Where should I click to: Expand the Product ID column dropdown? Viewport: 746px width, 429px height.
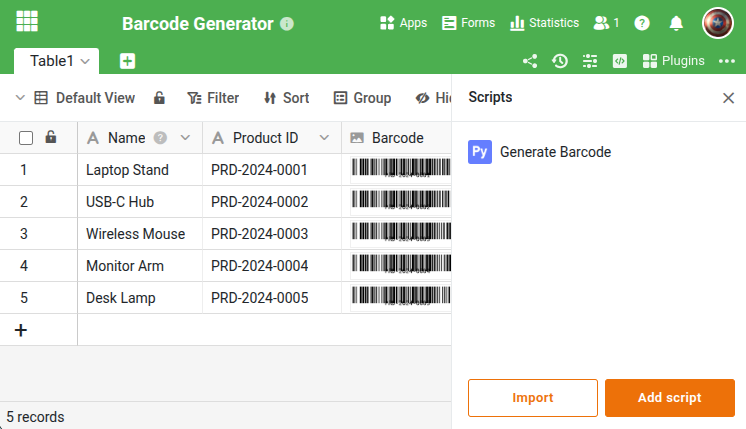324,138
